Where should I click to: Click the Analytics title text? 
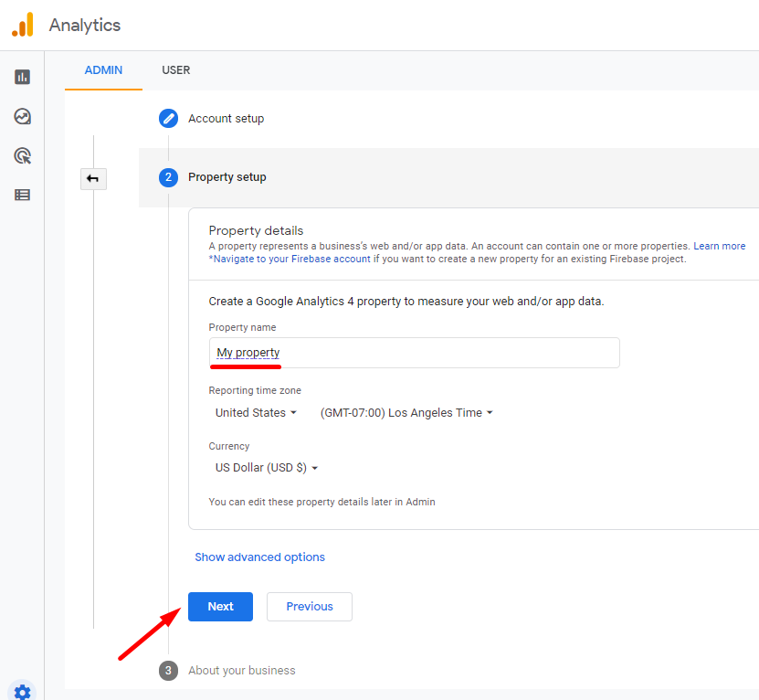click(85, 26)
